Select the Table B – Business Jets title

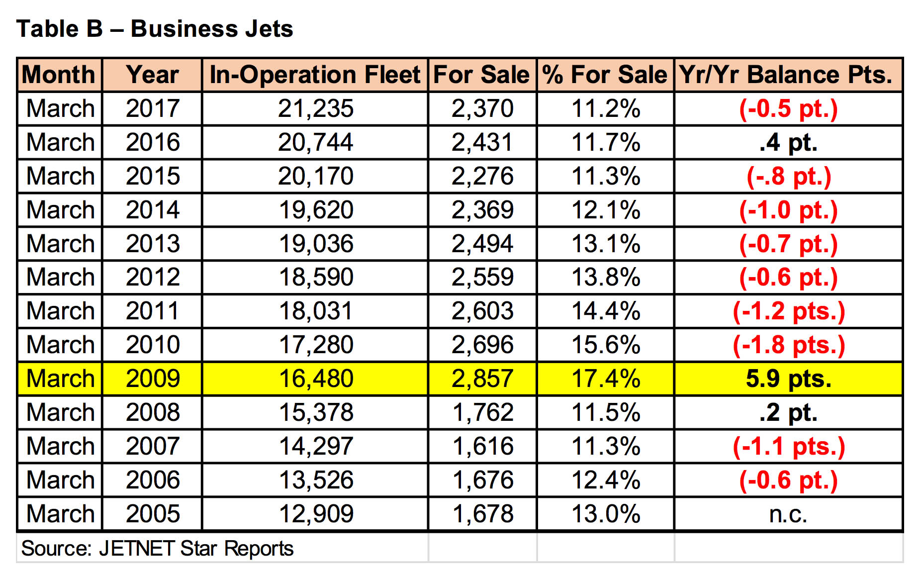pyautogui.click(x=155, y=29)
